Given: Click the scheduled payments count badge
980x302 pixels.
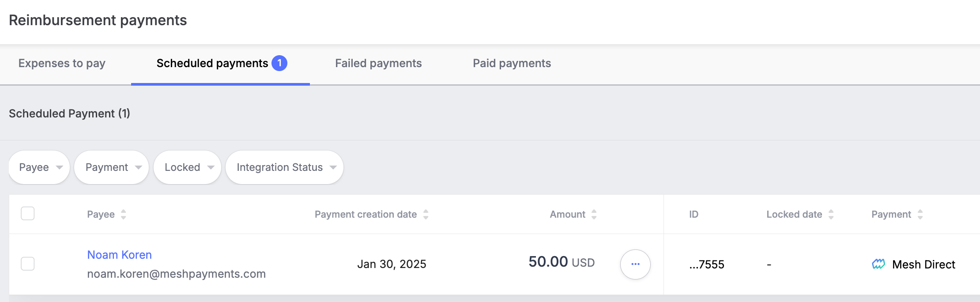Looking at the screenshot, I should coord(279,63).
